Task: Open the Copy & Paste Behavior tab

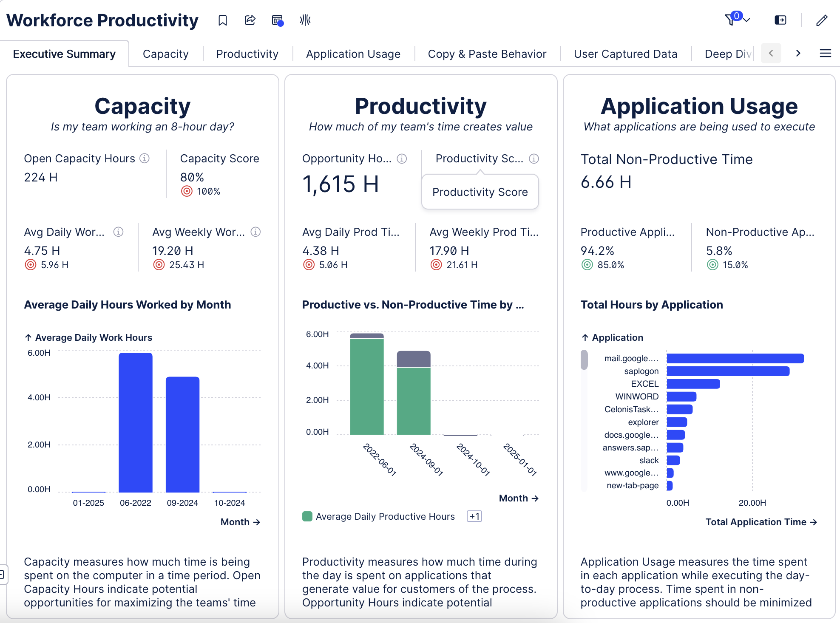Action: [487, 54]
